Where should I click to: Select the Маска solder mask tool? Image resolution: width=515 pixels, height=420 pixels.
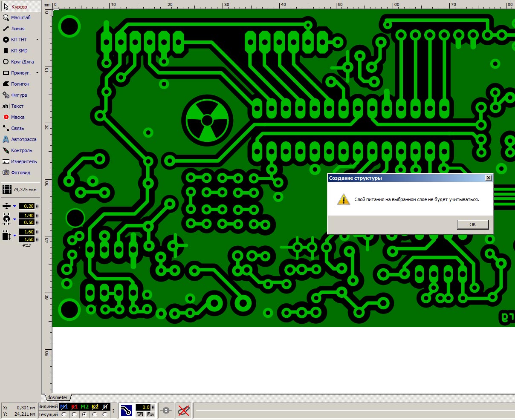tap(14, 117)
